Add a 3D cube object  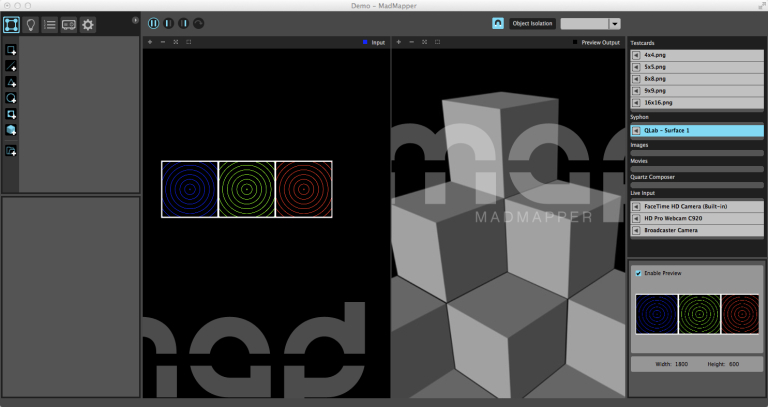click(11, 131)
